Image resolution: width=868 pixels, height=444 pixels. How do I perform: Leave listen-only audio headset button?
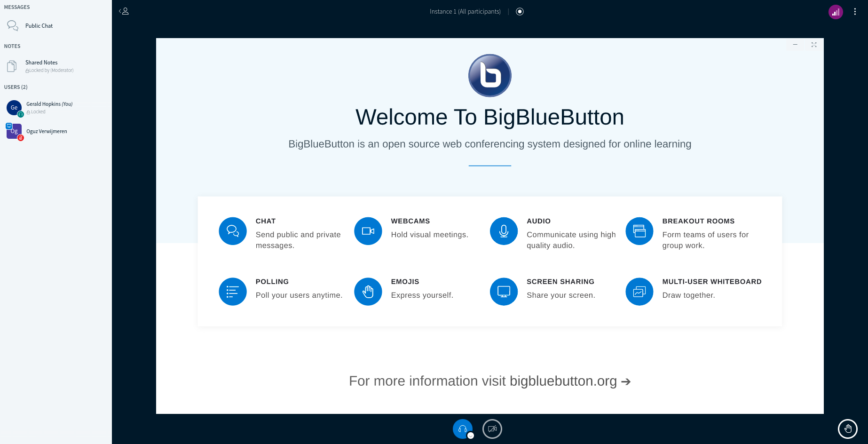click(x=462, y=428)
